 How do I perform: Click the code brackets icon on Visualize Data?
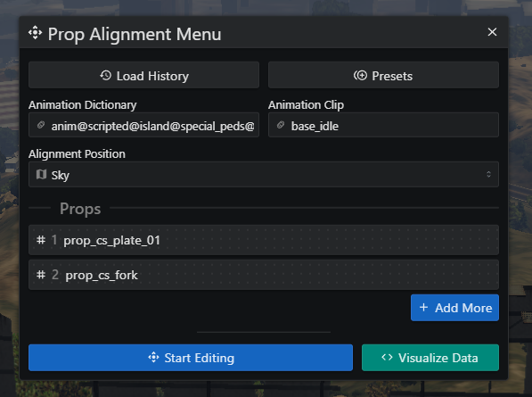(x=387, y=357)
